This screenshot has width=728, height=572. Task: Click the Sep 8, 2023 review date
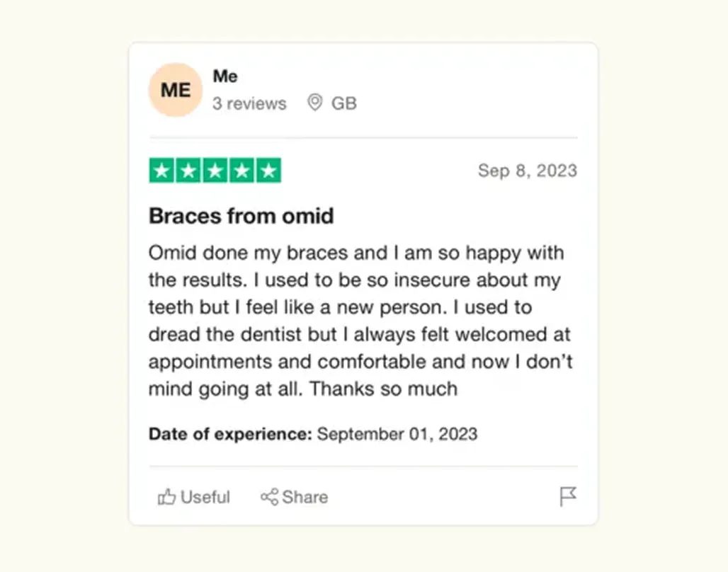[528, 171]
